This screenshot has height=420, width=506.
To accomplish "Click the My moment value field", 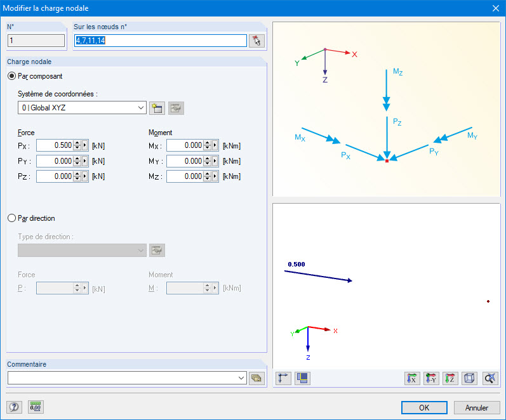I will pos(185,161).
